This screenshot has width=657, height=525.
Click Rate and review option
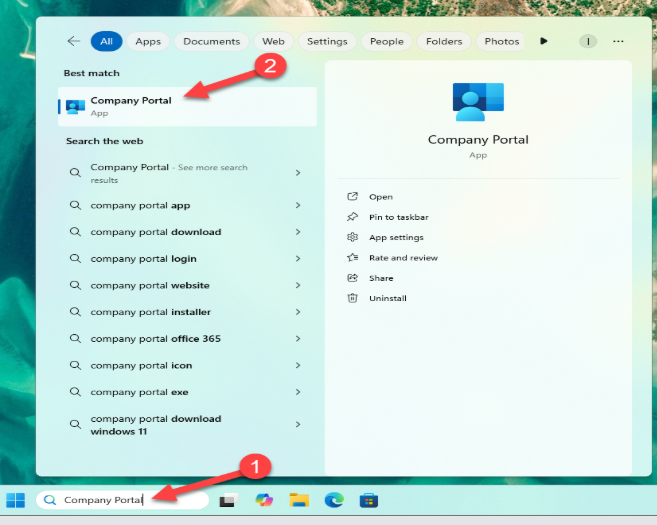pos(403,258)
